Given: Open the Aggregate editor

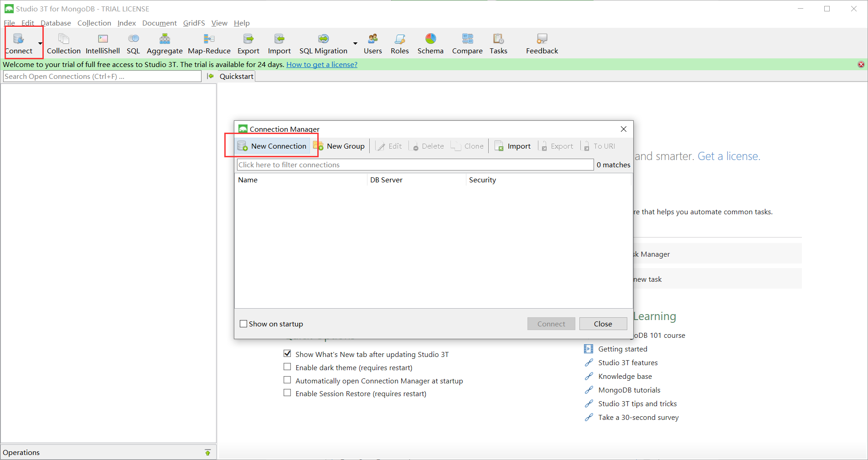Looking at the screenshot, I should tap(165, 43).
